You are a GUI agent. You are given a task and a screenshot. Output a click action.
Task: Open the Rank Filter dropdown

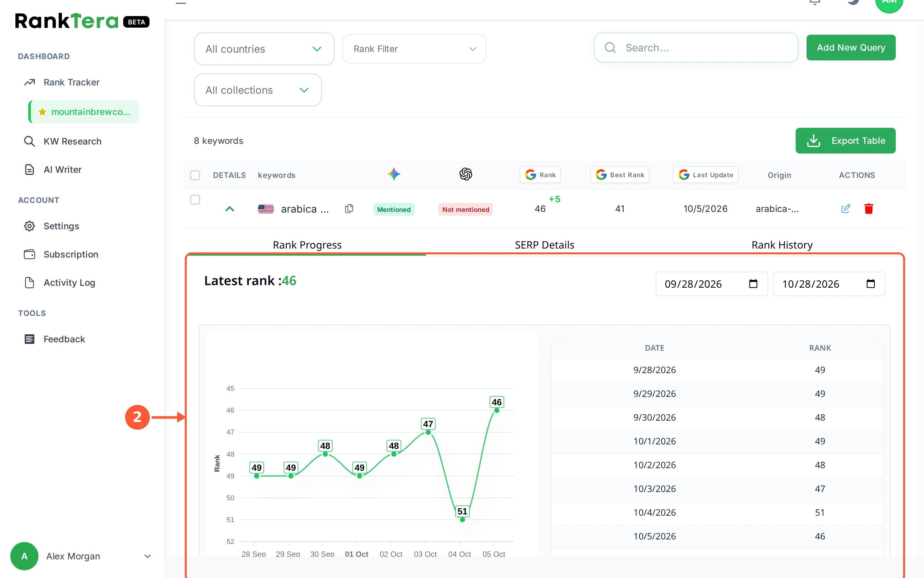tap(414, 49)
